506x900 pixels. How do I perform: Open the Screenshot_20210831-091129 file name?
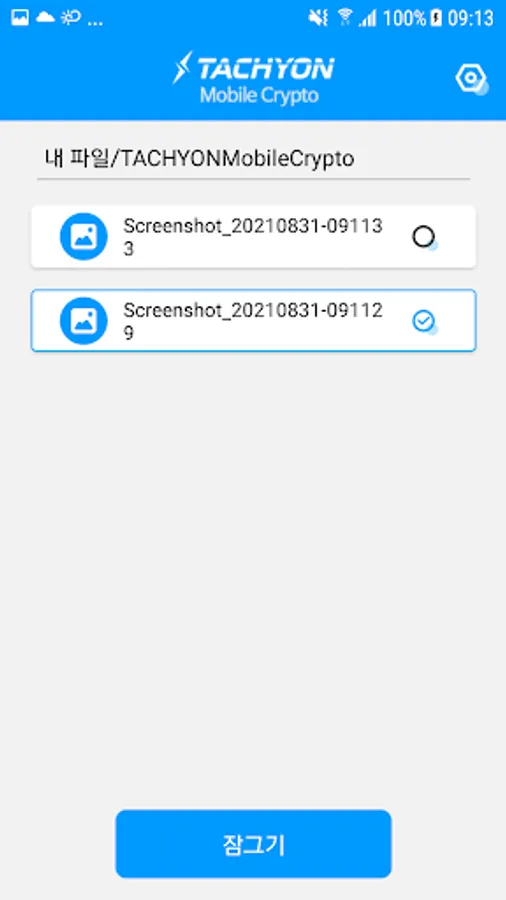(x=253, y=321)
